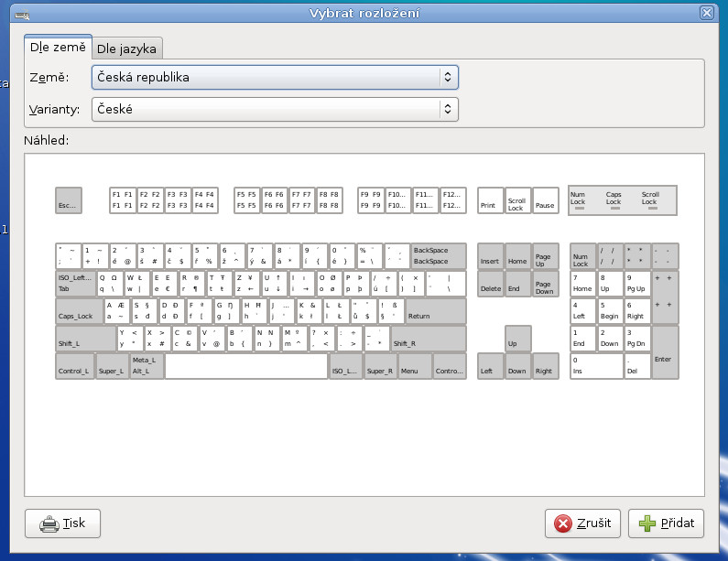This screenshot has width=728, height=561.
Task: Click the Control_L key in preview
Action: pos(75,366)
